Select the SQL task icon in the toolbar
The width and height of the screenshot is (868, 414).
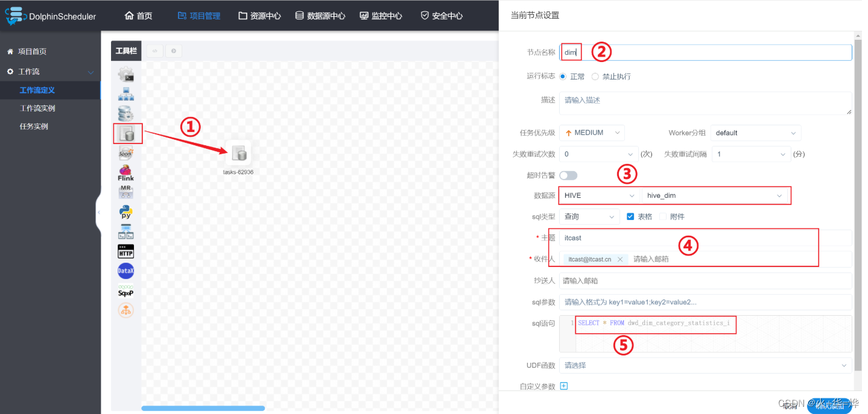click(x=127, y=133)
